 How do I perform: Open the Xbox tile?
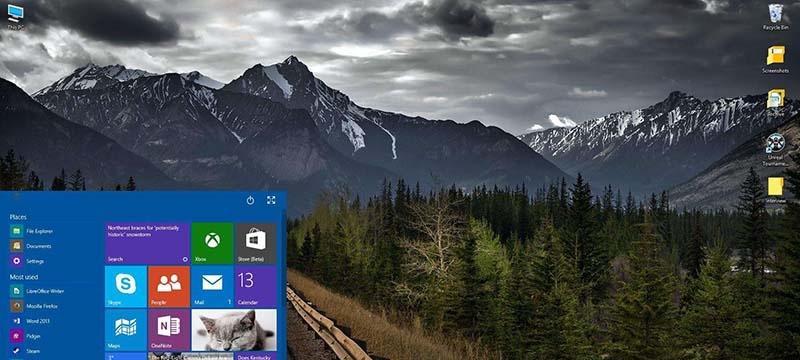[x=212, y=243]
